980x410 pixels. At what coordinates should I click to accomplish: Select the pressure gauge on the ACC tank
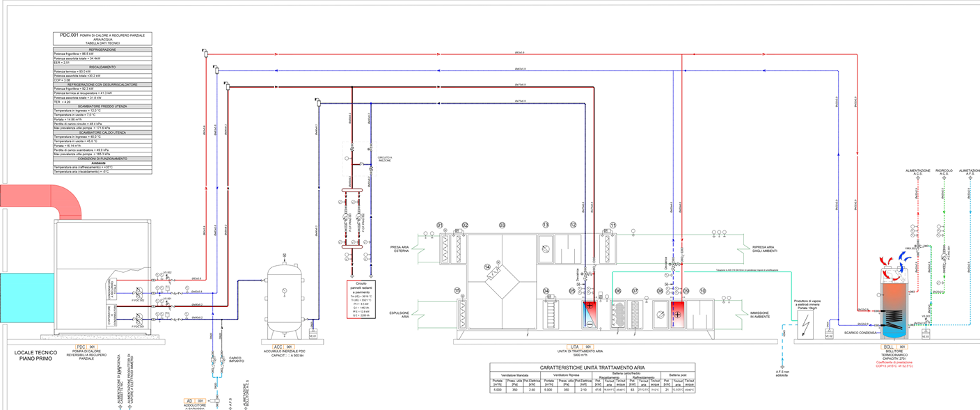click(x=285, y=290)
